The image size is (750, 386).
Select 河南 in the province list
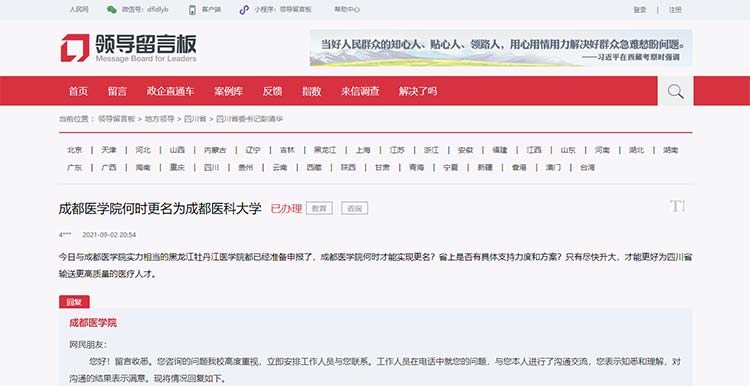pyautogui.click(x=602, y=150)
